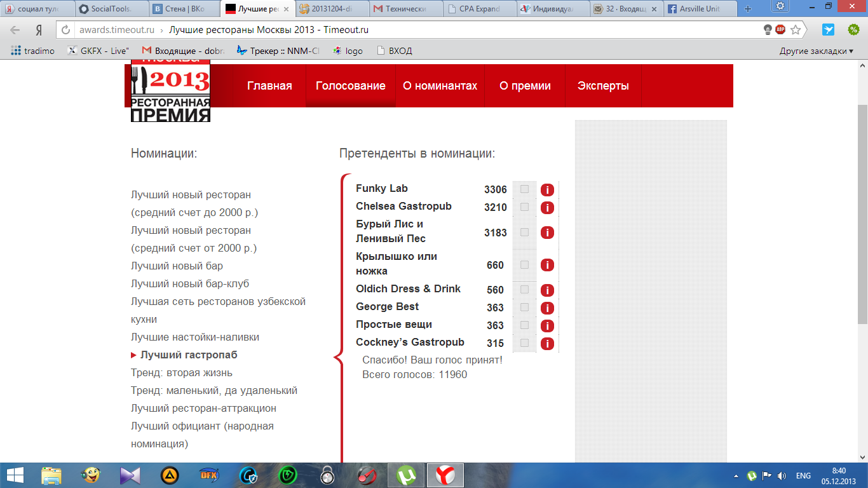Click the page vertical scrollbar
This screenshot has width=868, height=488.
tap(862, 214)
